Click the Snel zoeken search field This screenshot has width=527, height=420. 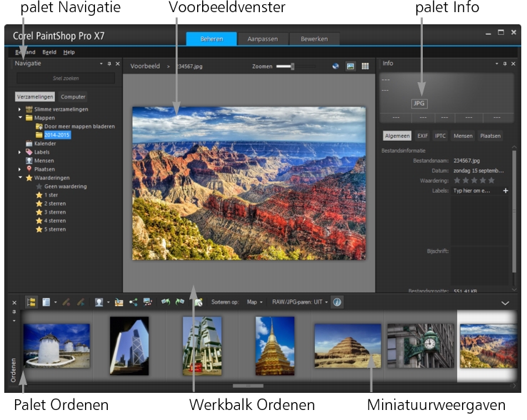[x=66, y=79]
